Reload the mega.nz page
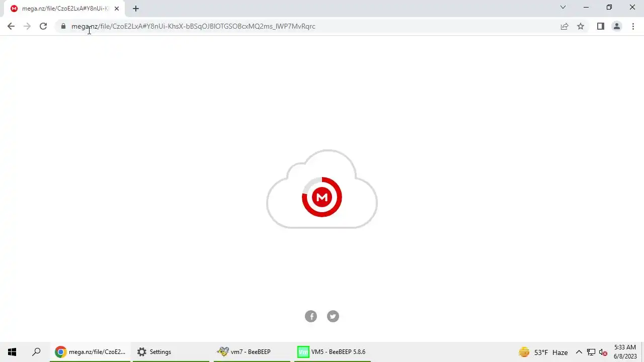 43,26
